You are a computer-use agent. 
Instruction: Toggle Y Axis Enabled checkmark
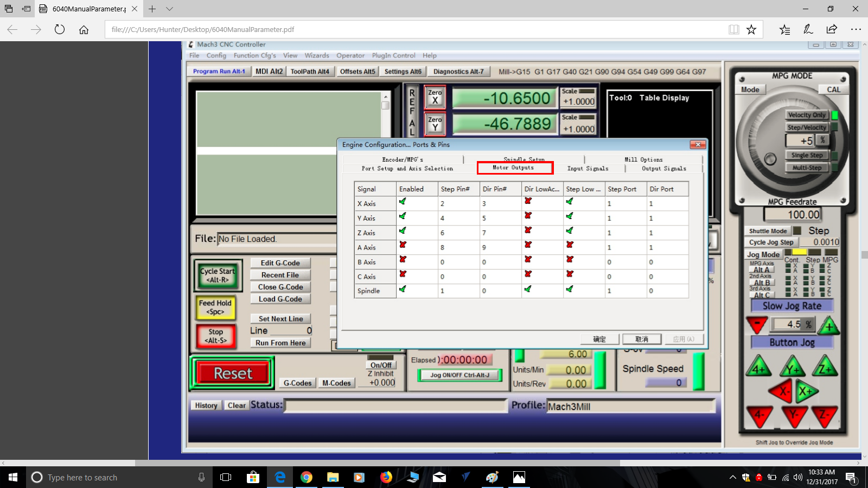[403, 216]
